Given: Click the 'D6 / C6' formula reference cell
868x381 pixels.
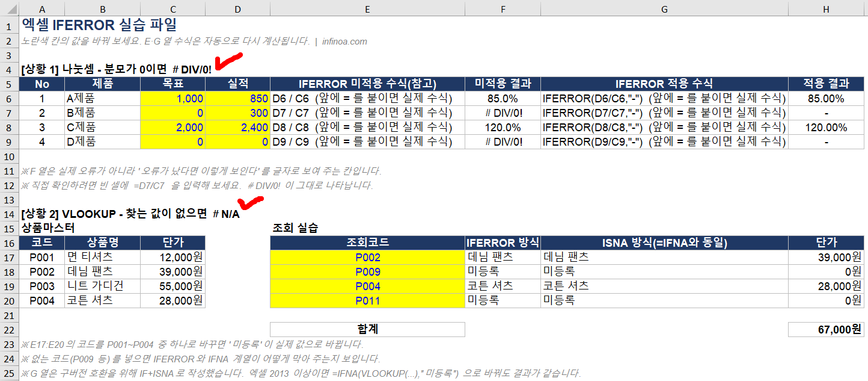Looking at the screenshot, I should point(367,98).
